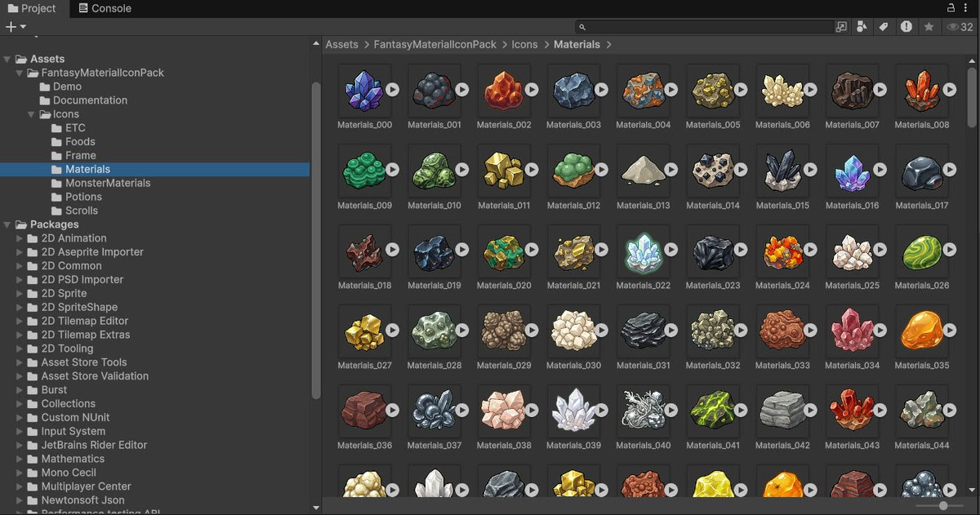This screenshot has width=980, height=515.
Task: Open the search by import log type filter
Action: point(906,27)
